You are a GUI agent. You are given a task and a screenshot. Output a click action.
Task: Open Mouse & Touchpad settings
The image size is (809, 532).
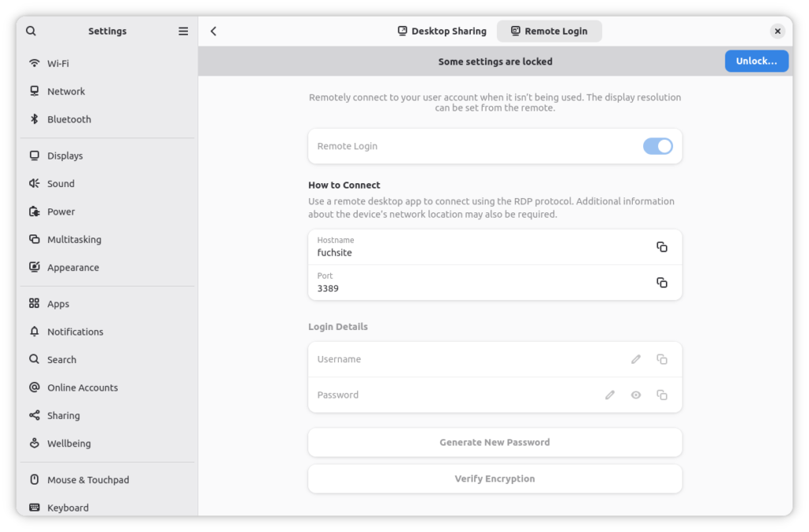pos(107,479)
